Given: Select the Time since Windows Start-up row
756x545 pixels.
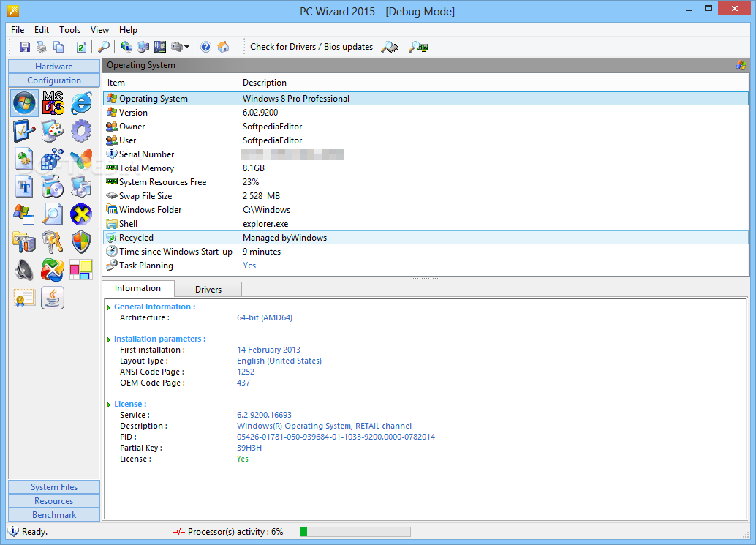Looking at the screenshot, I should 426,251.
